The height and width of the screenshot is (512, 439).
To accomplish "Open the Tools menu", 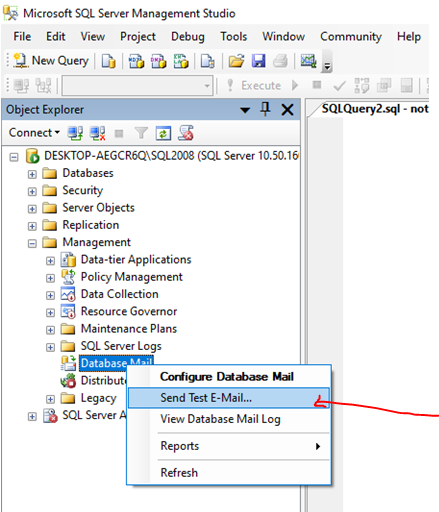I will [233, 36].
